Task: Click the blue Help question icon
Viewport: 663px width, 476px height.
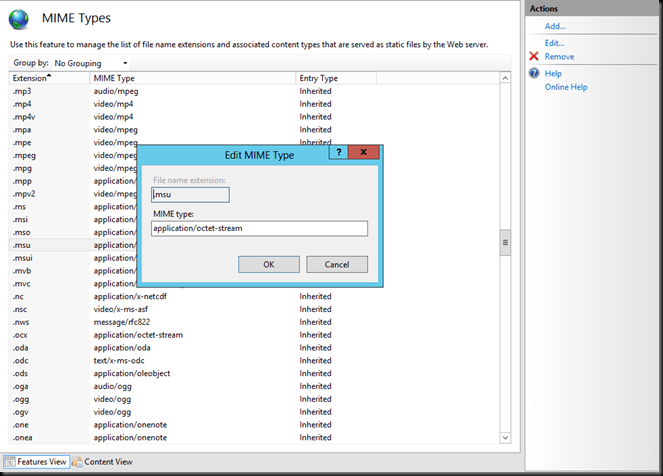Action: tap(534, 74)
